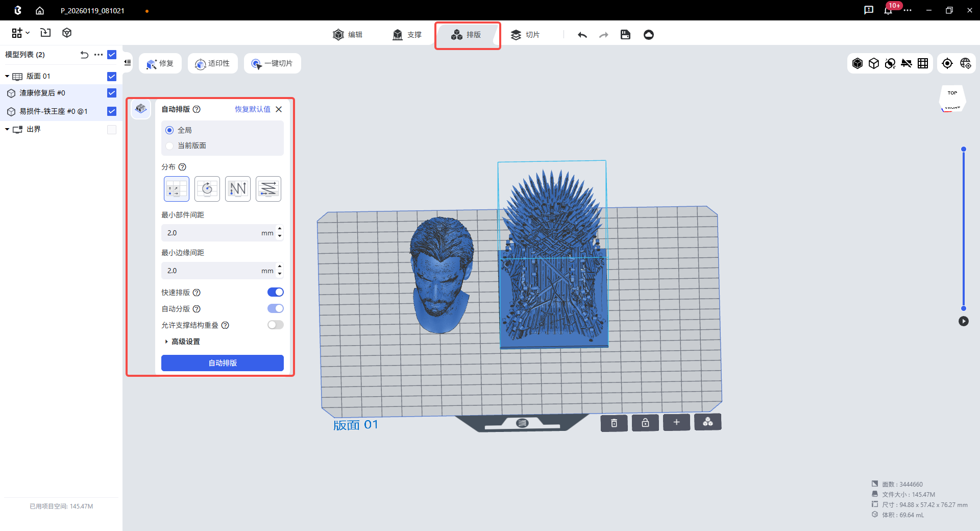The height and width of the screenshot is (531, 980).
Task: Click the build plate grid toggle icon
Action: click(x=923, y=63)
